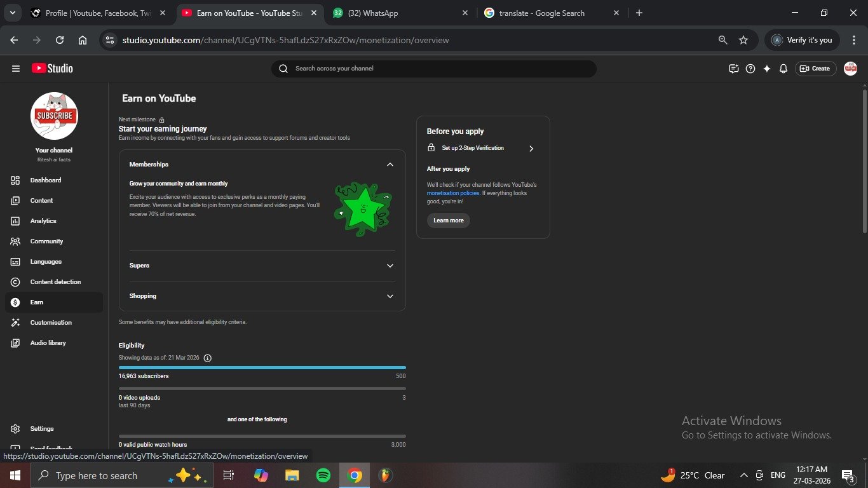
Task: Click the Create button
Action: pos(815,69)
